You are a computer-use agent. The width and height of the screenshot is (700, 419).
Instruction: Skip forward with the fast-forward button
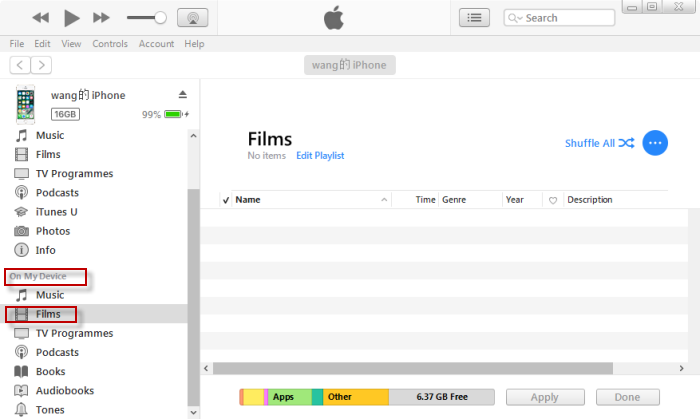(101, 18)
